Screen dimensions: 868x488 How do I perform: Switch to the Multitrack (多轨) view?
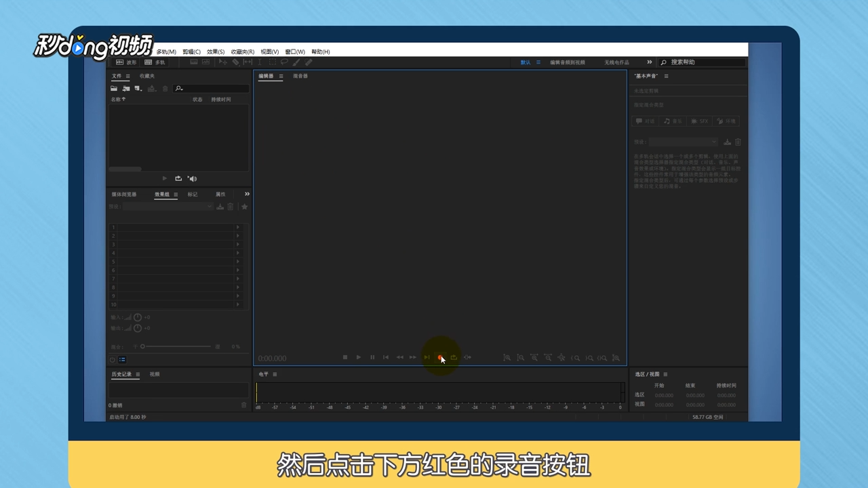(155, 62)
